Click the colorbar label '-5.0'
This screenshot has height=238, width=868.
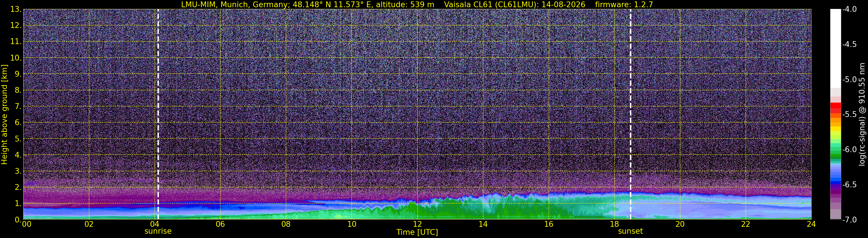tap(849, 80)
